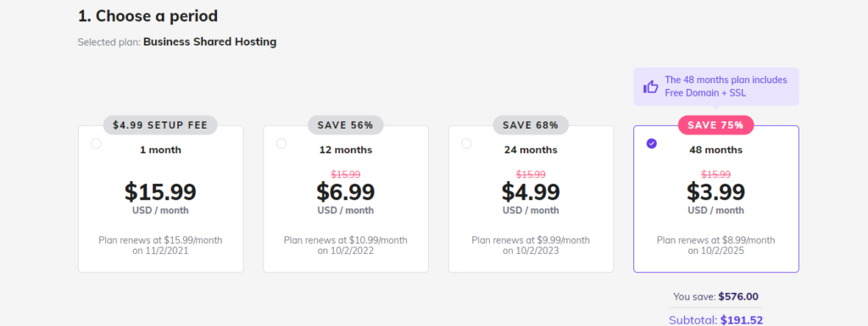The width and height of the screenshot is (868, 326).
Task: Click the checked 48 months radio button
Action: [x=652, y=144]
